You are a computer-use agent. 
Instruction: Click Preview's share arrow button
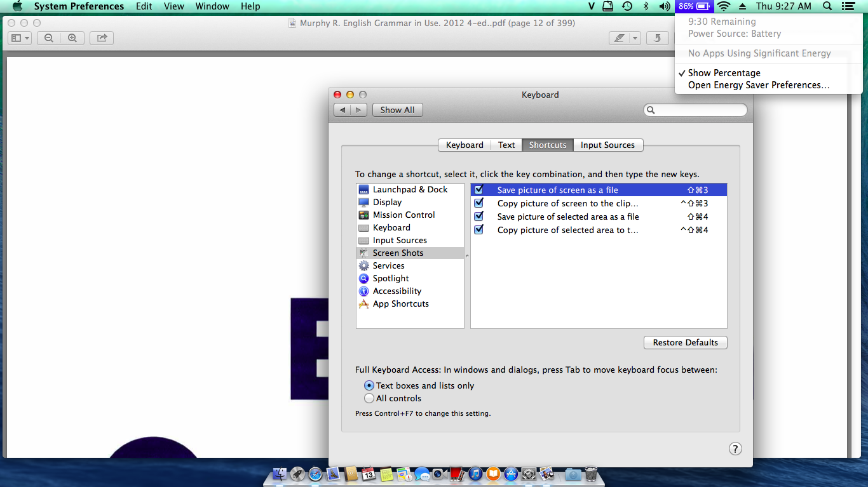[x=102, y=38]
